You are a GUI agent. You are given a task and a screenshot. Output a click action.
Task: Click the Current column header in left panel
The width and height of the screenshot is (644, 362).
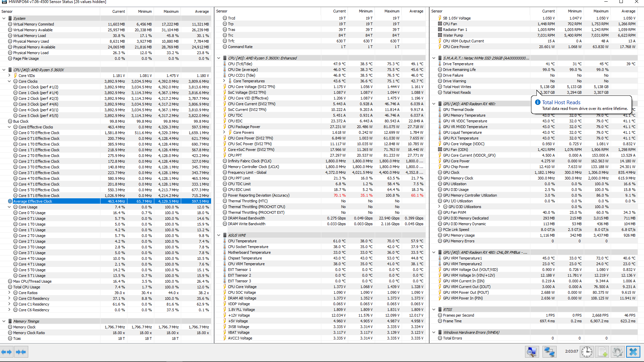point(114,11)
